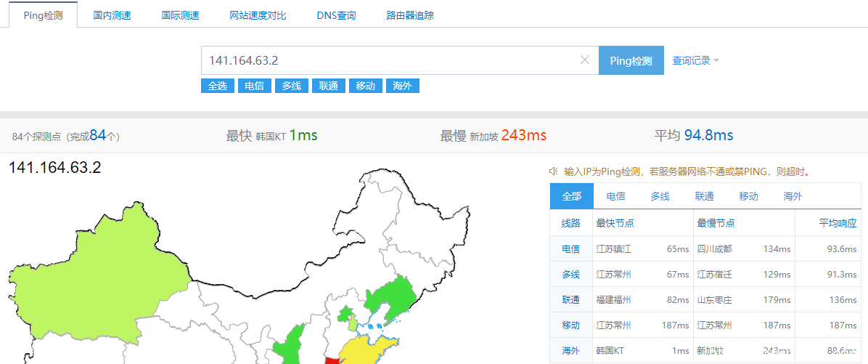Open the 路由器追踪 tab

tap(410, 15)
